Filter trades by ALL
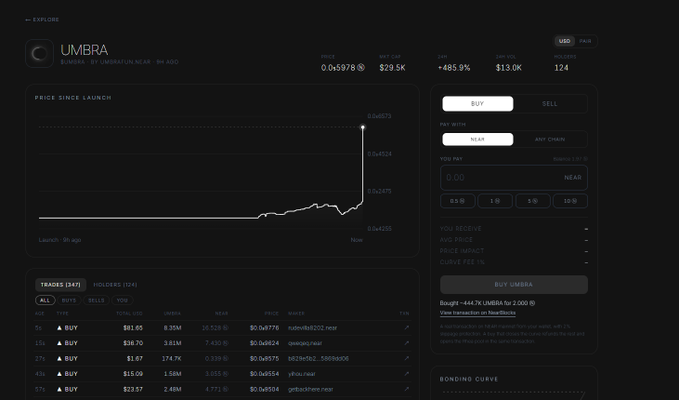 click(45, 300)
